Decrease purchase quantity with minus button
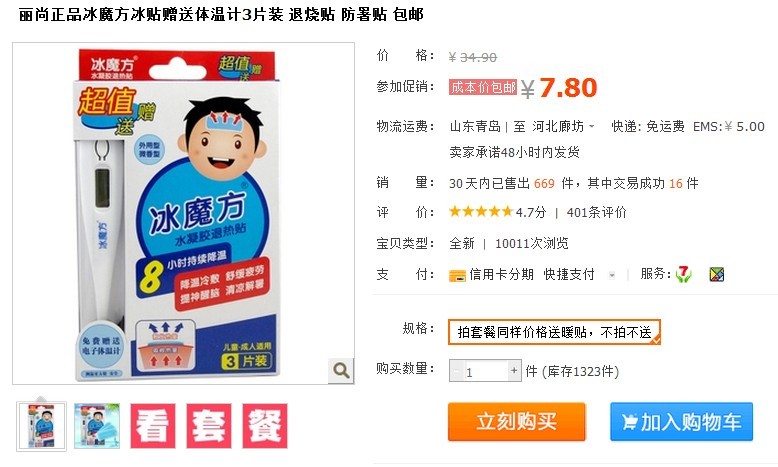 456,371
